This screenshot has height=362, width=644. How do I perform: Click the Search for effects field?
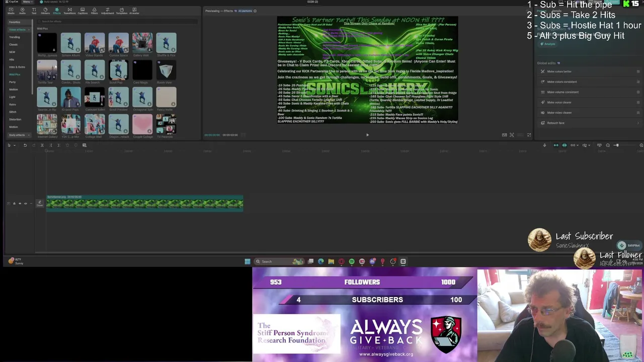(x=117, y=22)
